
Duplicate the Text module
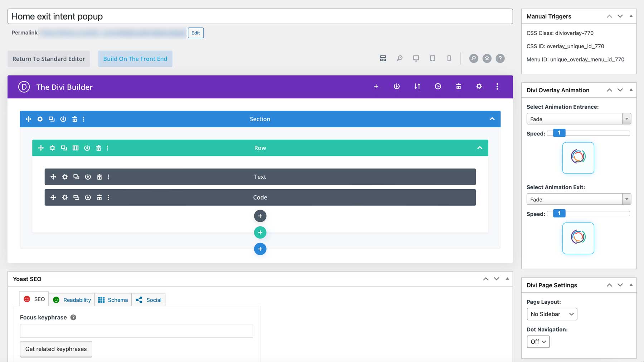click(76, 177)
